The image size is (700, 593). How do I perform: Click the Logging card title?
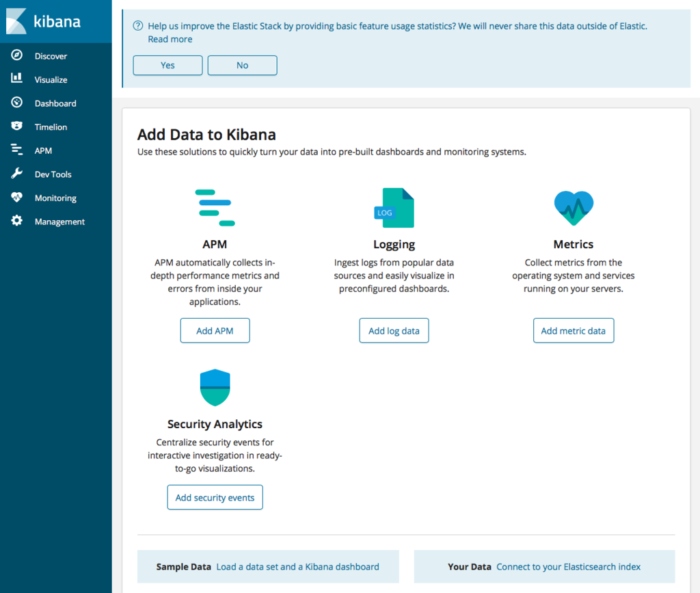(x=394, y=245)
